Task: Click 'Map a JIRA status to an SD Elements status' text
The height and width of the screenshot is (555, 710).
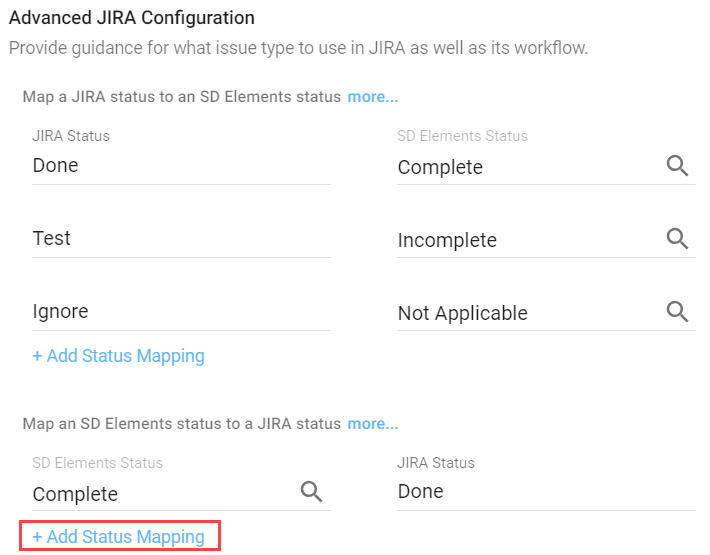Action: (182, 96)
